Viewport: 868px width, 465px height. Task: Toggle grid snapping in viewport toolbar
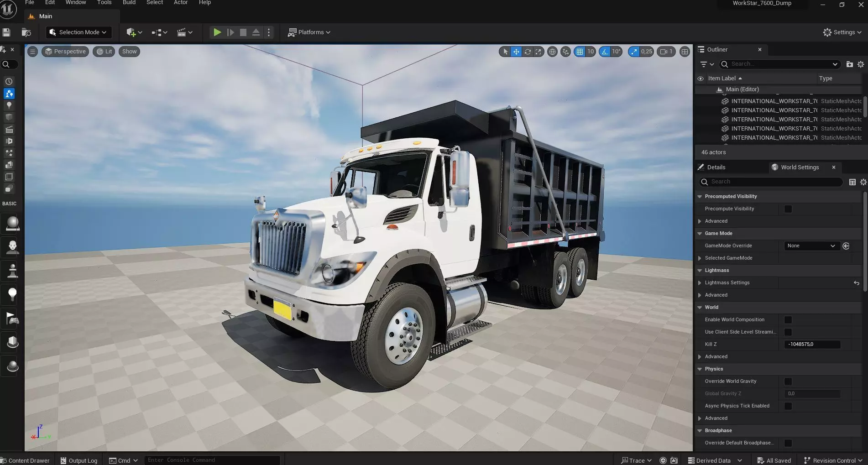(x=580, y=52)
